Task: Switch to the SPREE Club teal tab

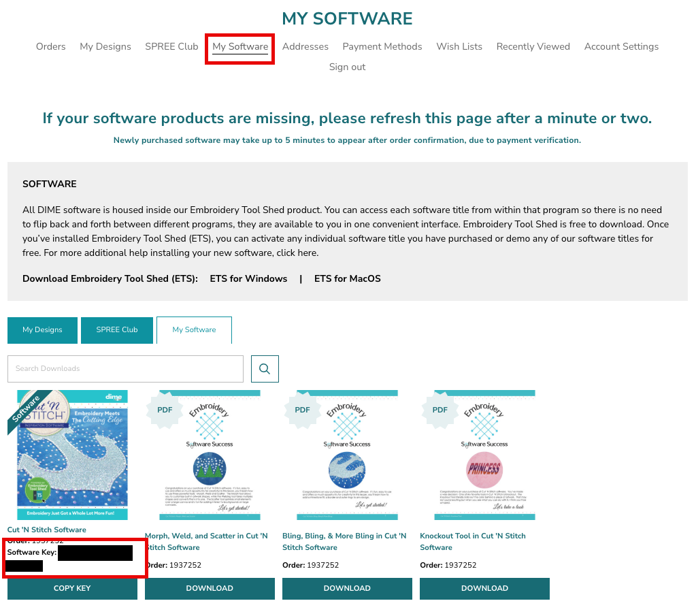Action: 117,330
